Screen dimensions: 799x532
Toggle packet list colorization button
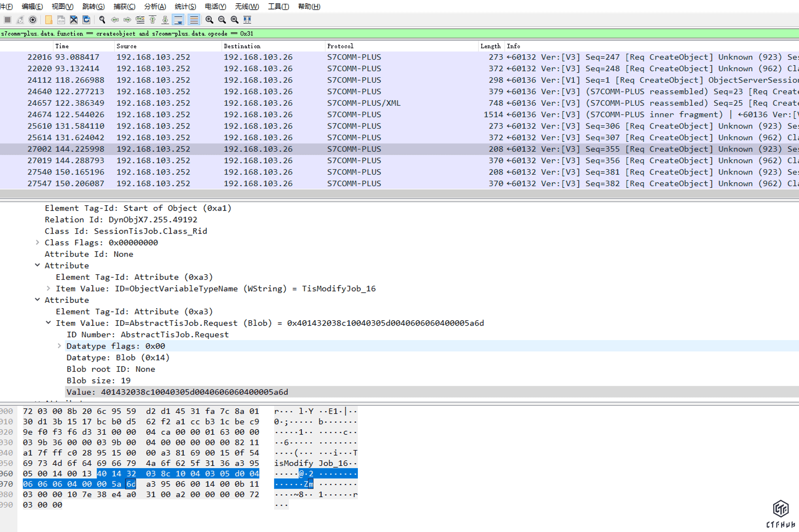194,19
